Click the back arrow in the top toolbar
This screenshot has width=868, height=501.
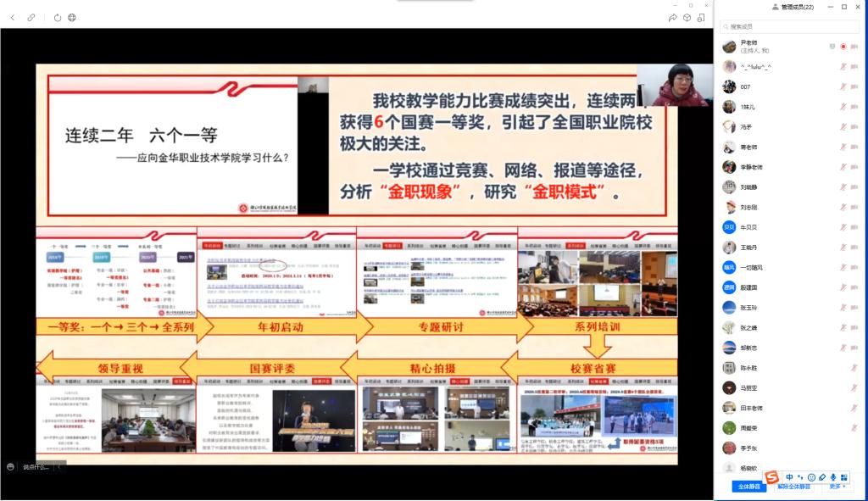pos(12,17)
